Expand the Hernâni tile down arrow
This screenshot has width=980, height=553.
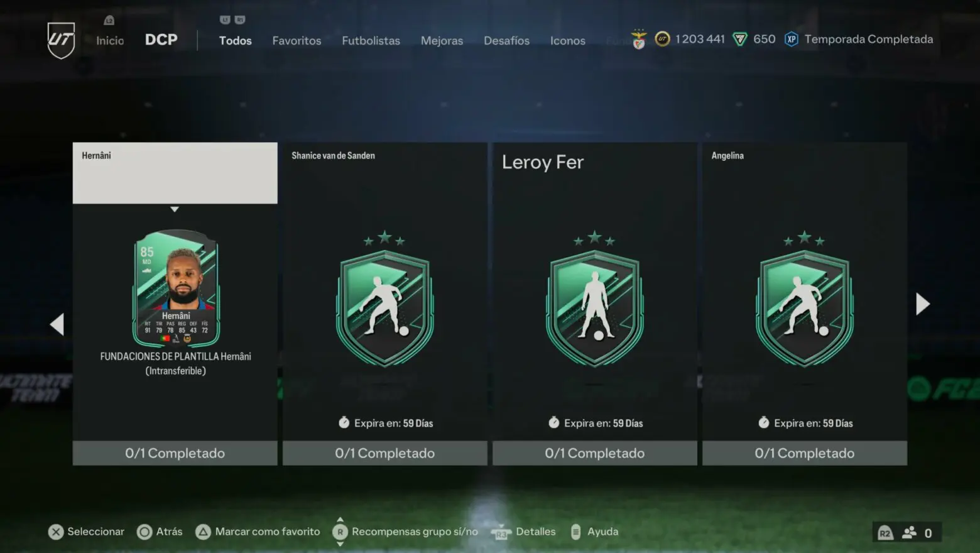pos(175,209)
